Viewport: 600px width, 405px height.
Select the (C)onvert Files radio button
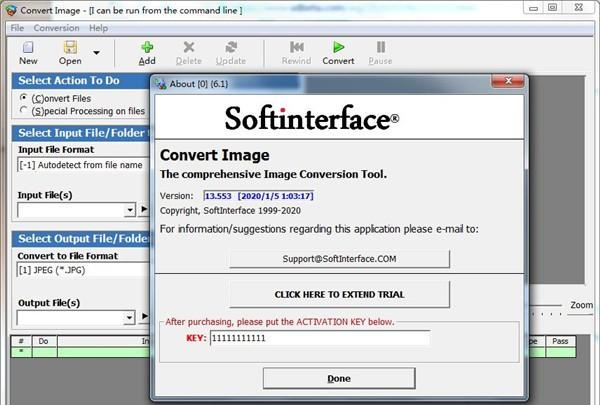24,98
